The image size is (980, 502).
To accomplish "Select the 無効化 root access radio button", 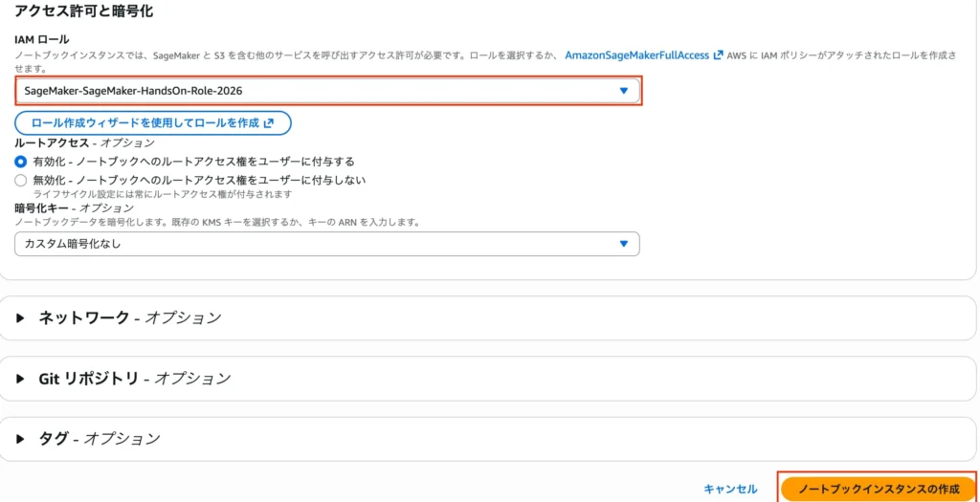I will (x=21, y=180).
